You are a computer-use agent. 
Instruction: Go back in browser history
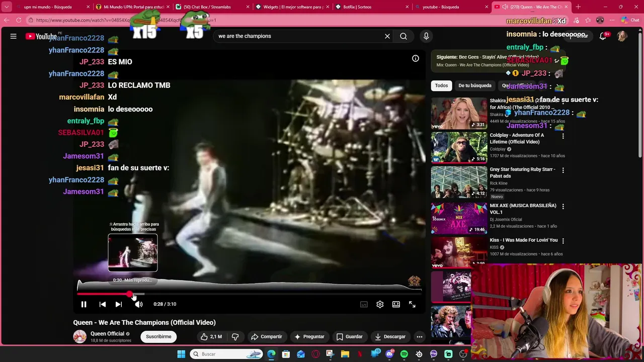tap(7, 20)
